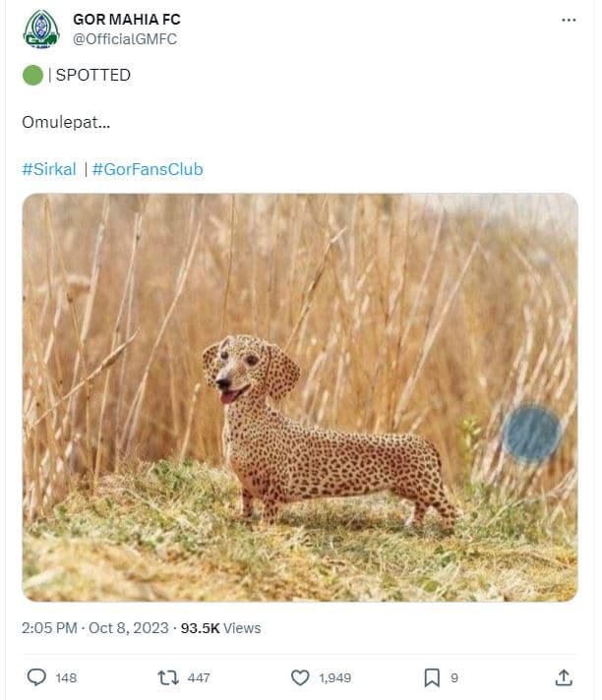Enlarge the spotted dachshund photo
The image size is (602, 700).
click(x=300, y=397)
